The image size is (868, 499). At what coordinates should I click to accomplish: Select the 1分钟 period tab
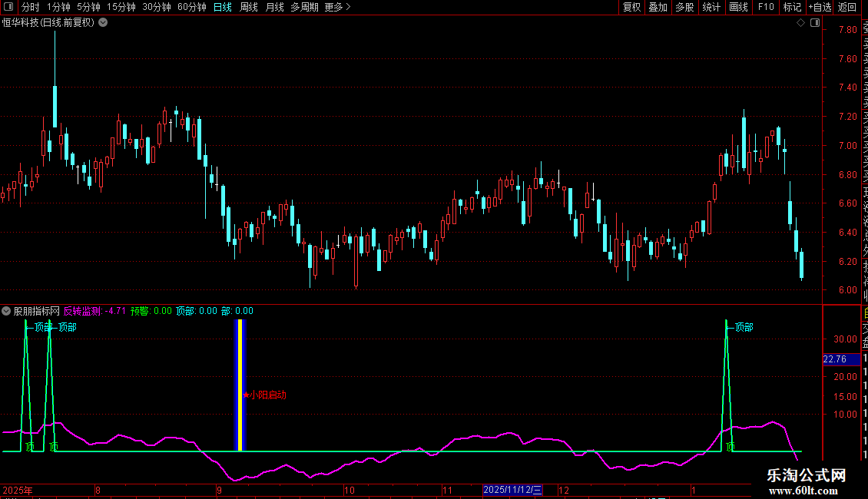pyautogui.click(x=58, y=7)
